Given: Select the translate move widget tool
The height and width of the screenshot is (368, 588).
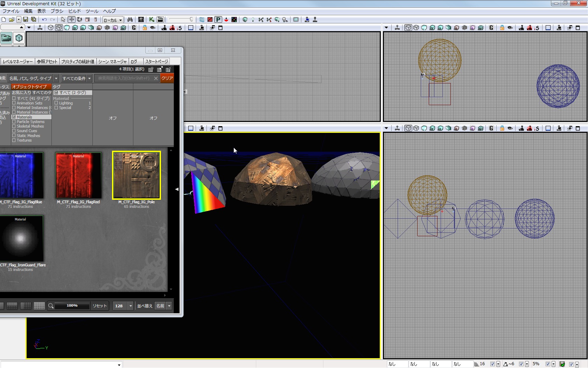Looking at the screenshot, I should [x=71, y=20].
